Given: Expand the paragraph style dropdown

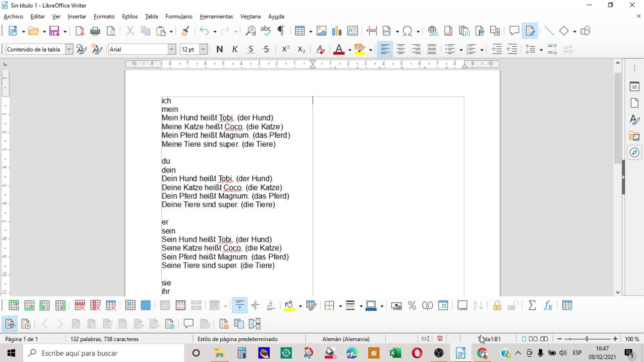Looking at the screenshot, I should click(x=69, y=49).
